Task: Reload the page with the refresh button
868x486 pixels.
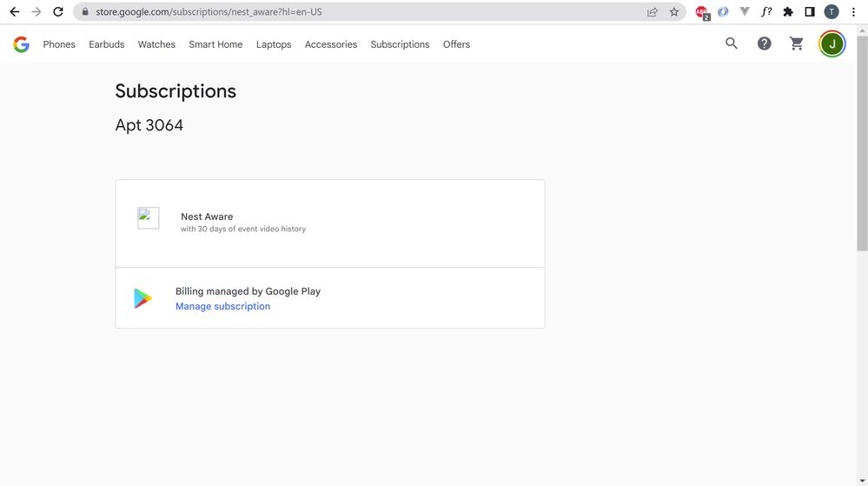Action: click(x=58, y=12)
